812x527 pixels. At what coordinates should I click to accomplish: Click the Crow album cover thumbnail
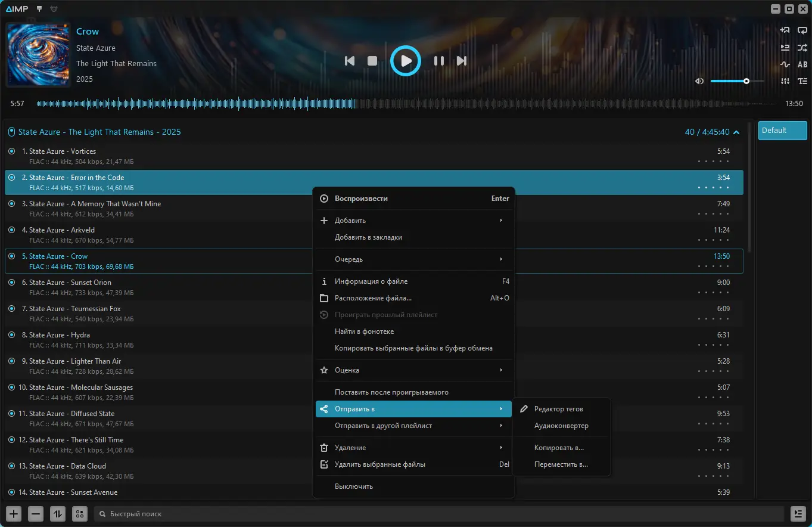coord(38,55)
